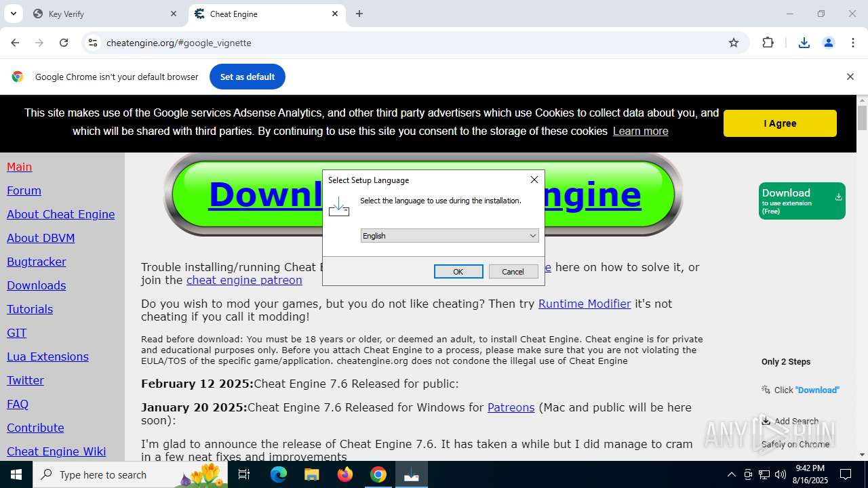The height and width of the screenshot is (488, 868).
Task: Open the Twitter link
Action: [x=25, y=380]
